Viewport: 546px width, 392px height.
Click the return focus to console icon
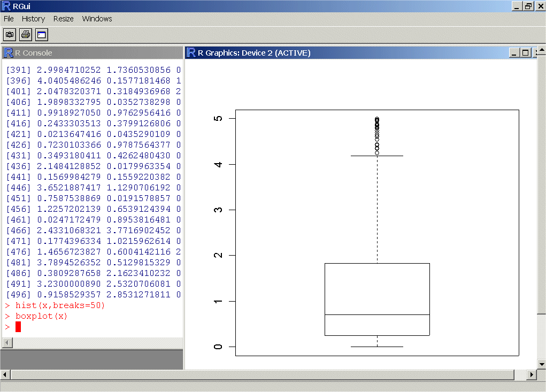[x=42, y=35]
